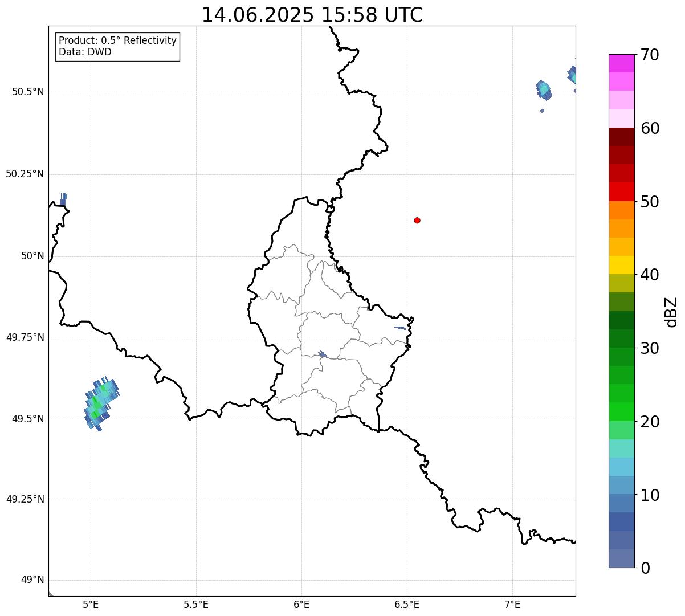Click the 5.5°E longitude label
This screenshot has width=685, height=616.
tap(196, 604)
